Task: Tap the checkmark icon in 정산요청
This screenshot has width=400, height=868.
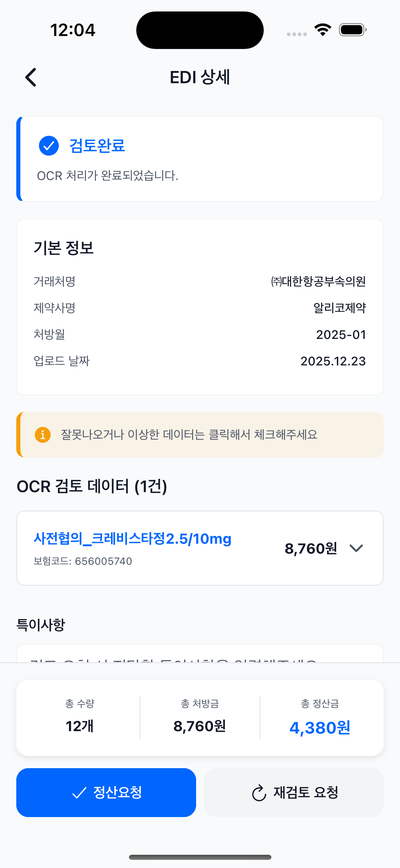Action: point(79,793)
